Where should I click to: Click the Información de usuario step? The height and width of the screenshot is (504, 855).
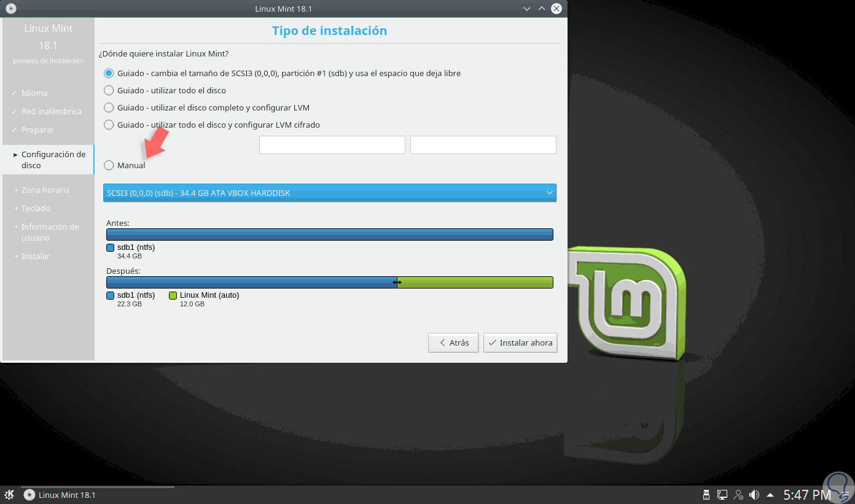point(50,232)
